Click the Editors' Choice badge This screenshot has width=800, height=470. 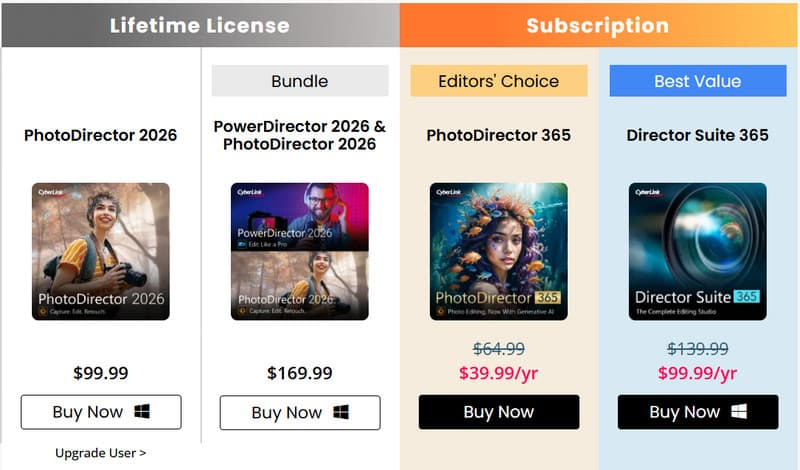tap(499, 81)
